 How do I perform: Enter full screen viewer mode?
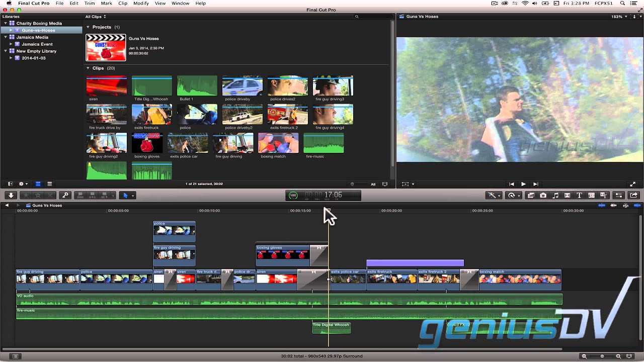click(633, 184)
